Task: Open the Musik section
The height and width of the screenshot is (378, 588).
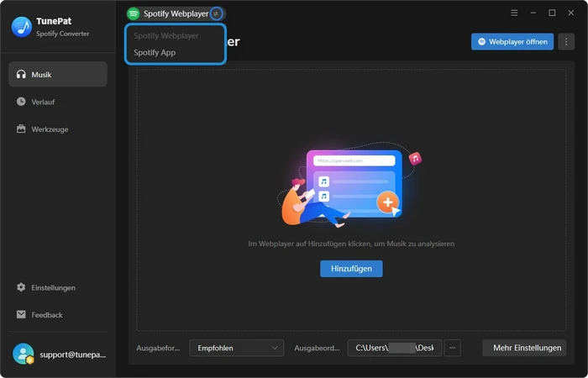Action: point(58,74)
